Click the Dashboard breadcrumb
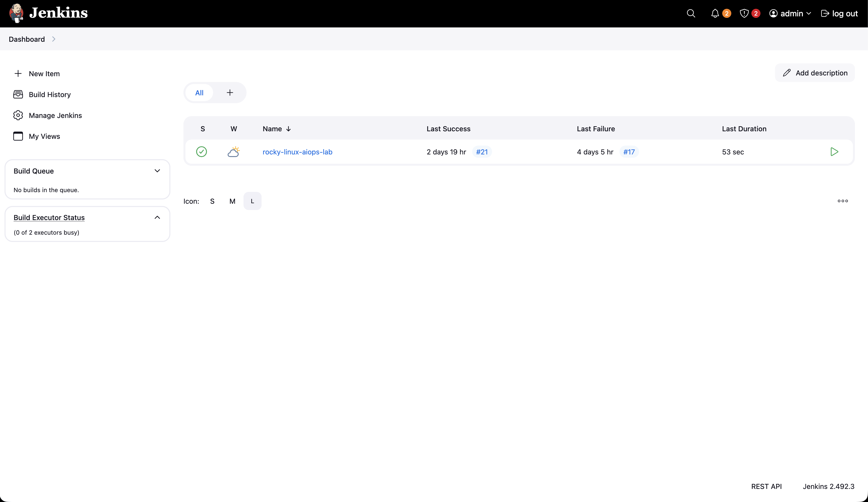 [27, 39]
